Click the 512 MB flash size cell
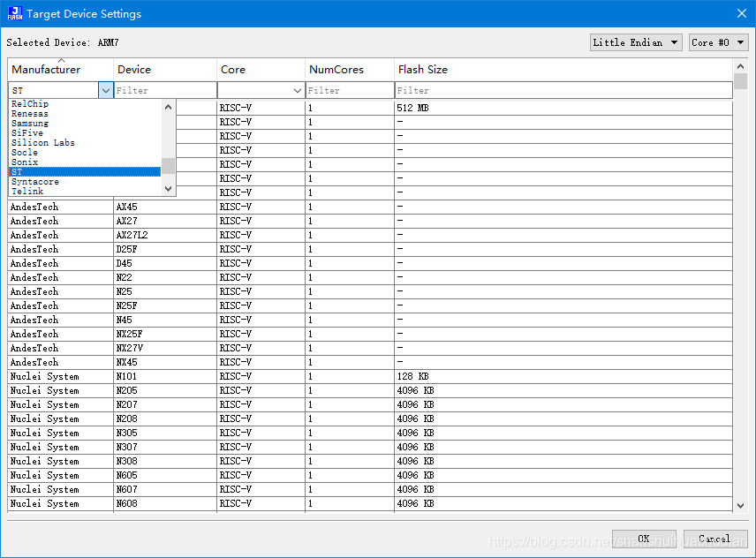Screen dimensions: 756x558 [x=563, y=108]
